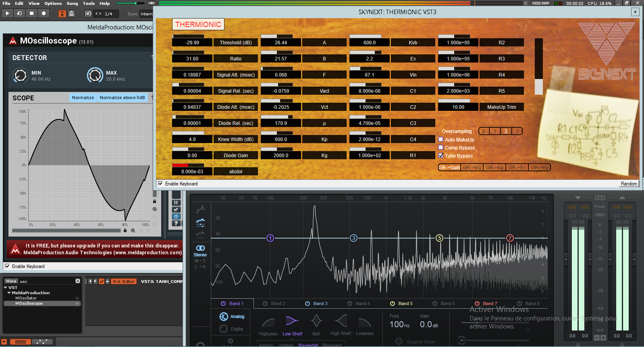This screenshot has width=644, height=347.
Task: Open the Options menu
Action: coord(53,3)
